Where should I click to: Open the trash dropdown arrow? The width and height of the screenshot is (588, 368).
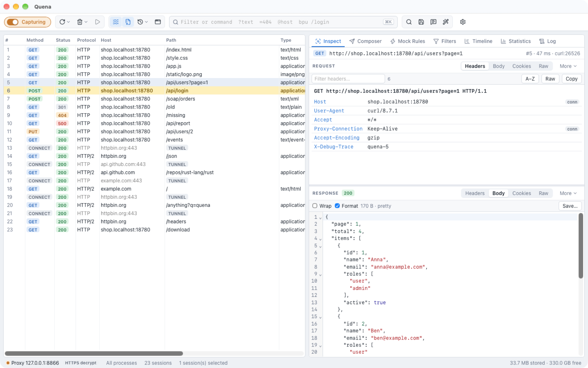[x=86, y=22]
